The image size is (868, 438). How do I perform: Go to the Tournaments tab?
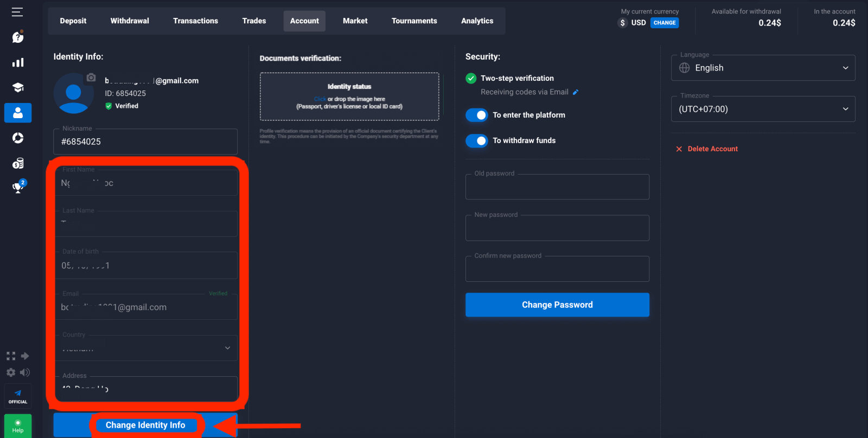point(414,21)
